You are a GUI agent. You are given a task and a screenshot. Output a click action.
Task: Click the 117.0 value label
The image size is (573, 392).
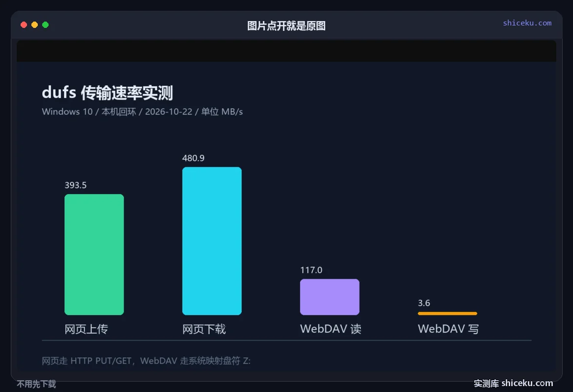(312, 270)
